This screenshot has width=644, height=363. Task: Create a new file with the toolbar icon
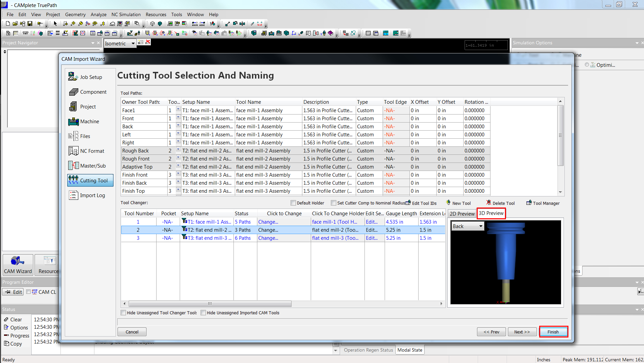click(x=8, y=24)
